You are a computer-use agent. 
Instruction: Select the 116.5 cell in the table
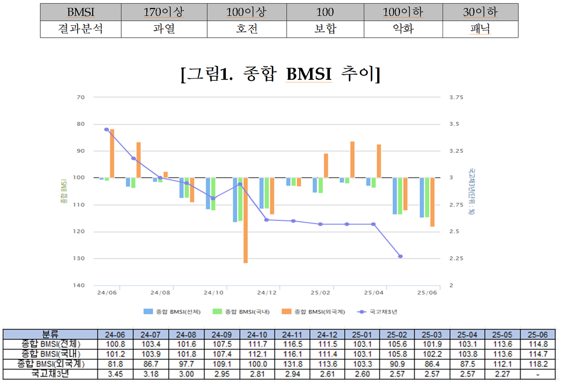292,344
